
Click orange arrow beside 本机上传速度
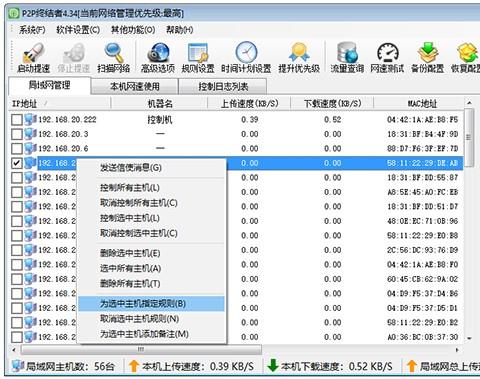134,366
